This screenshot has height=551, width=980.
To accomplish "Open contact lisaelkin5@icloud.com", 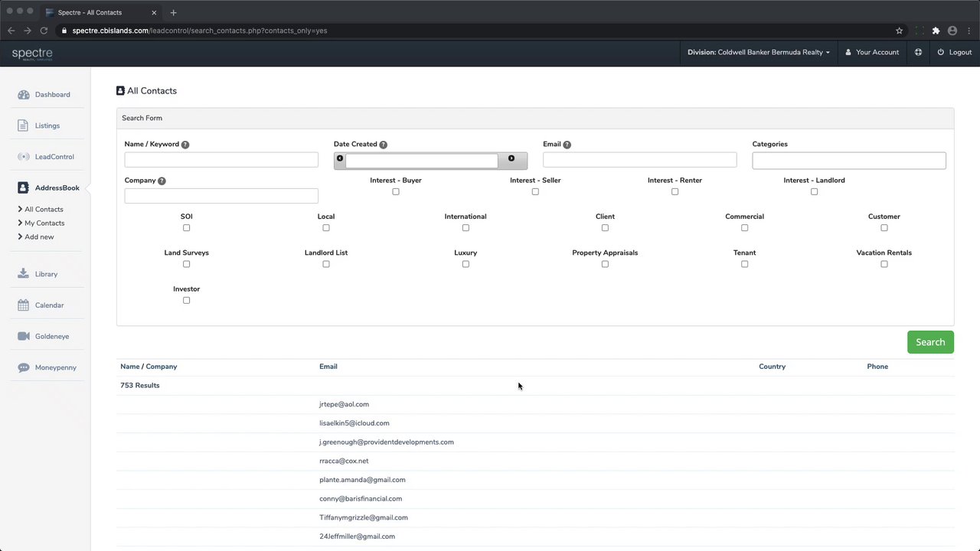I will click(354, 423).
